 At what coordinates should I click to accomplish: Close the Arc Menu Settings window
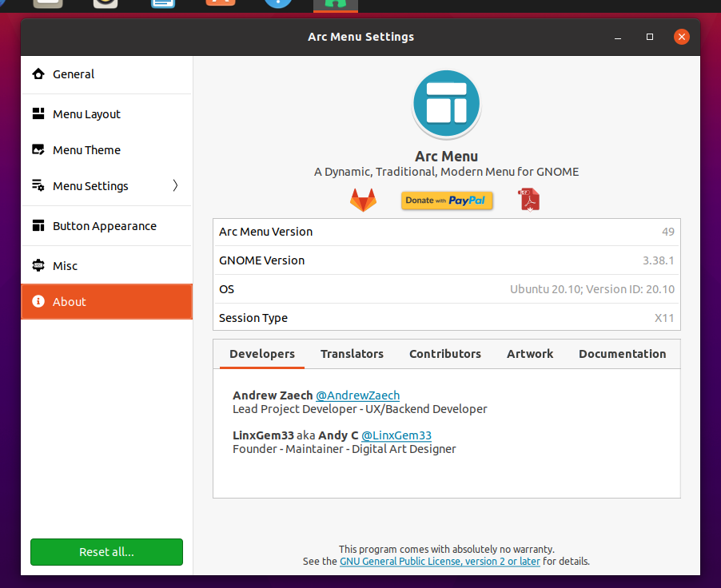tap(682, 37)
